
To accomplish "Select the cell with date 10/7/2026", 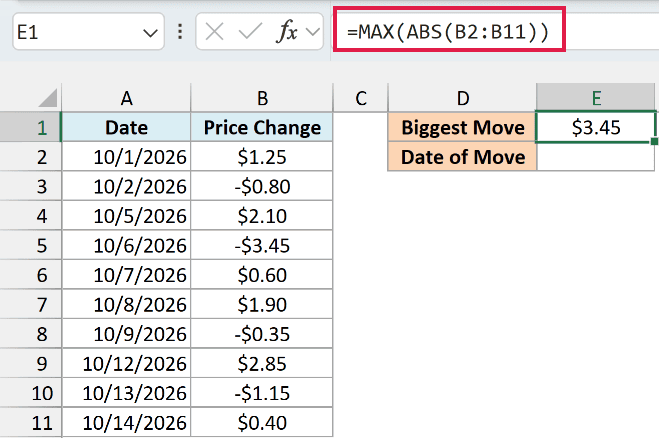I will [126, 274].
